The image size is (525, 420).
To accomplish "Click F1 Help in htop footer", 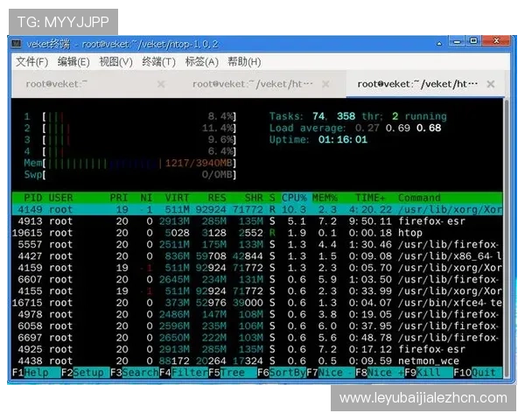I will [31, 373].
